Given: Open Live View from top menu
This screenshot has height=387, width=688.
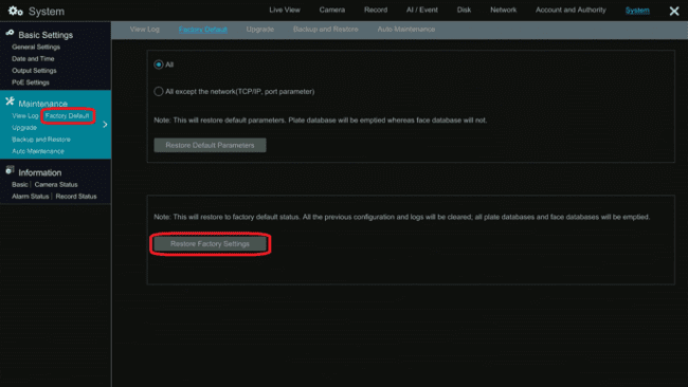Looking at the screenshot, I should (x=284, y=10).
